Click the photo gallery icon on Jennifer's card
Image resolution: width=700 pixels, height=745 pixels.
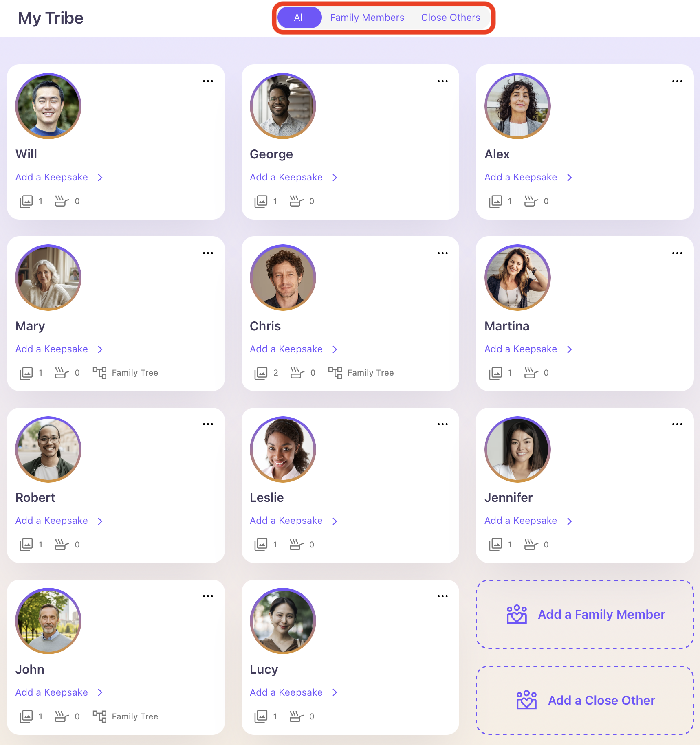(x=495, y=545)
